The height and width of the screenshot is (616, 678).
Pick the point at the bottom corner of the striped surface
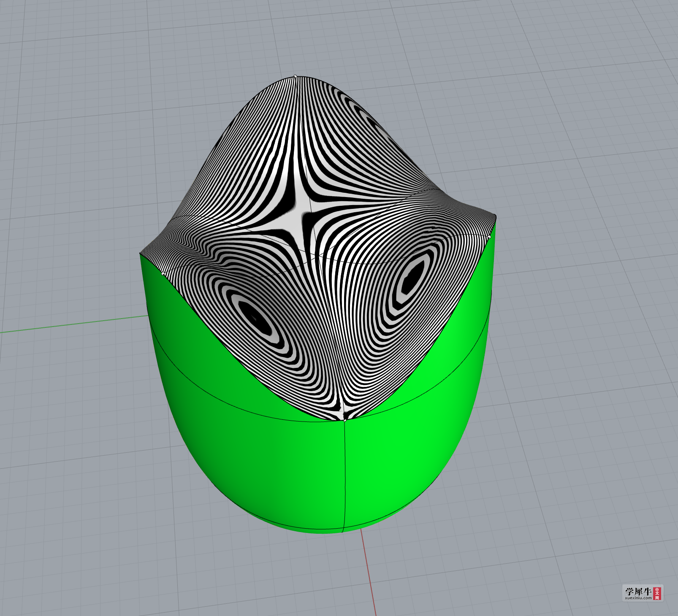(x=344, y=420)
